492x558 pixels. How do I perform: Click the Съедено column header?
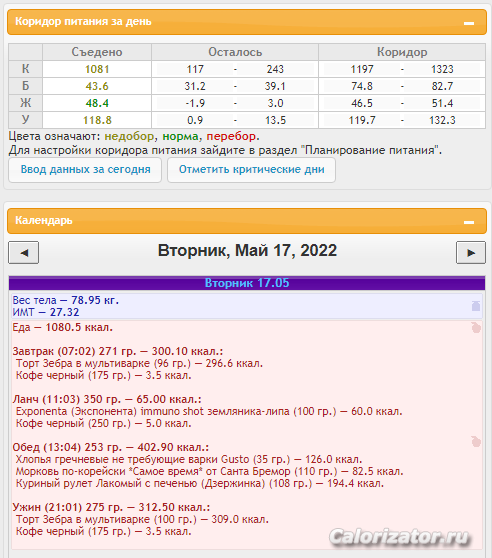pos(97,52)
